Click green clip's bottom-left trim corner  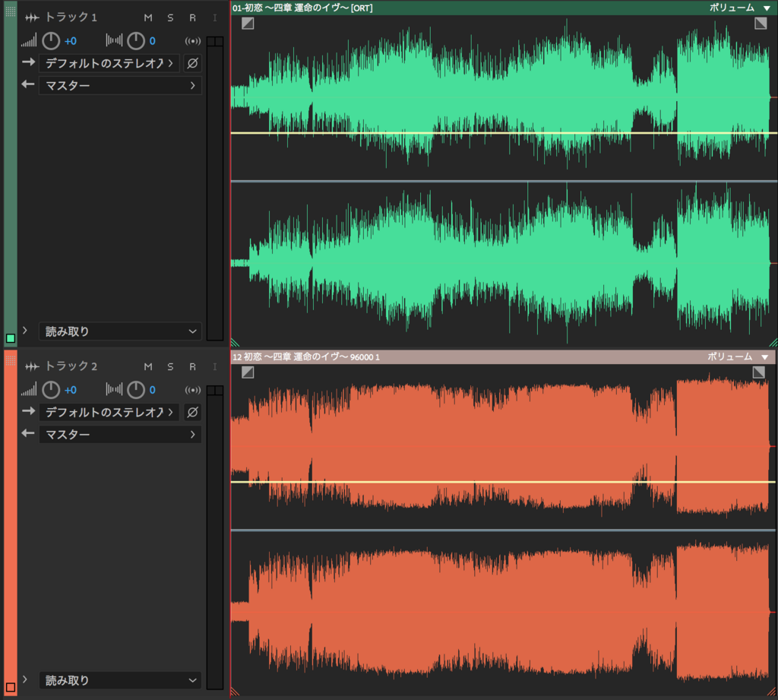236,342
